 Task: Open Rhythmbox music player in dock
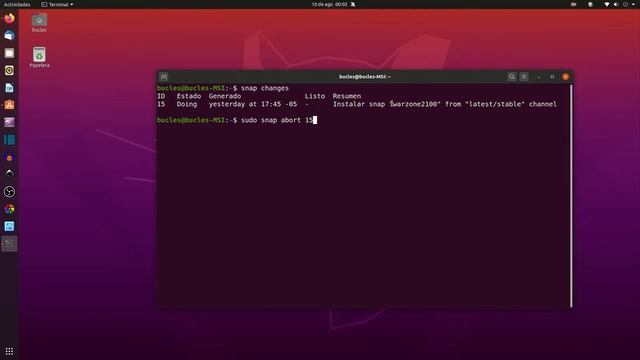tap(9, 70)
